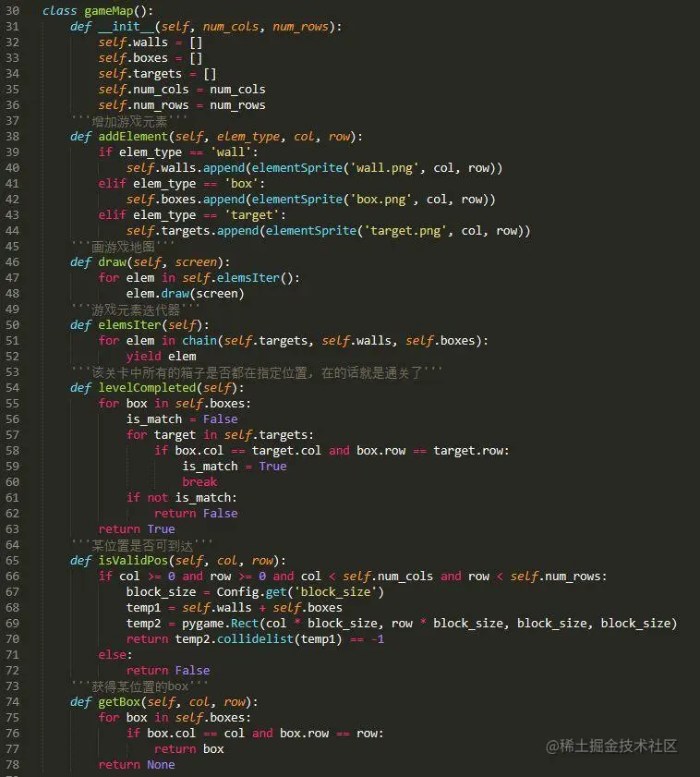Click line number 78 in the gutter

click(12, 765)
